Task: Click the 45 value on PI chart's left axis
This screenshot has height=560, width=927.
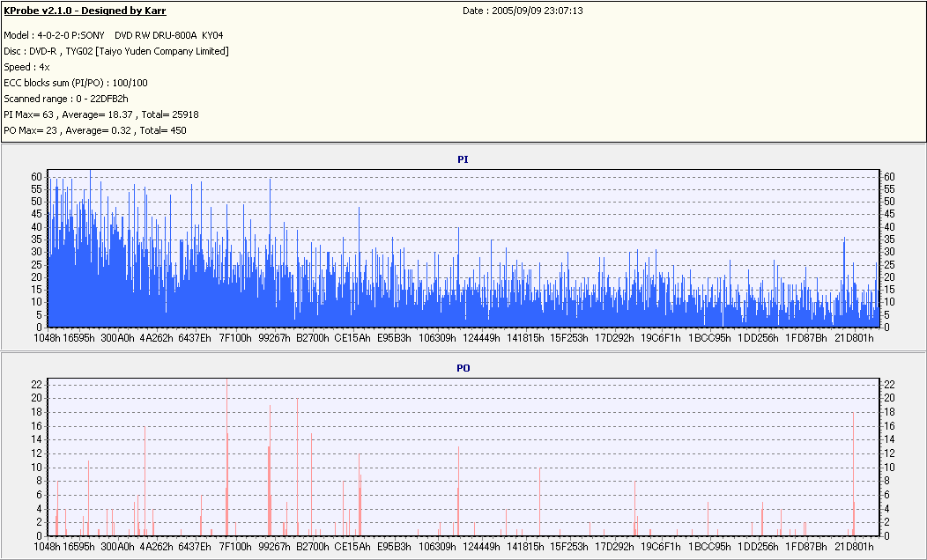Action: click(37, 215)
